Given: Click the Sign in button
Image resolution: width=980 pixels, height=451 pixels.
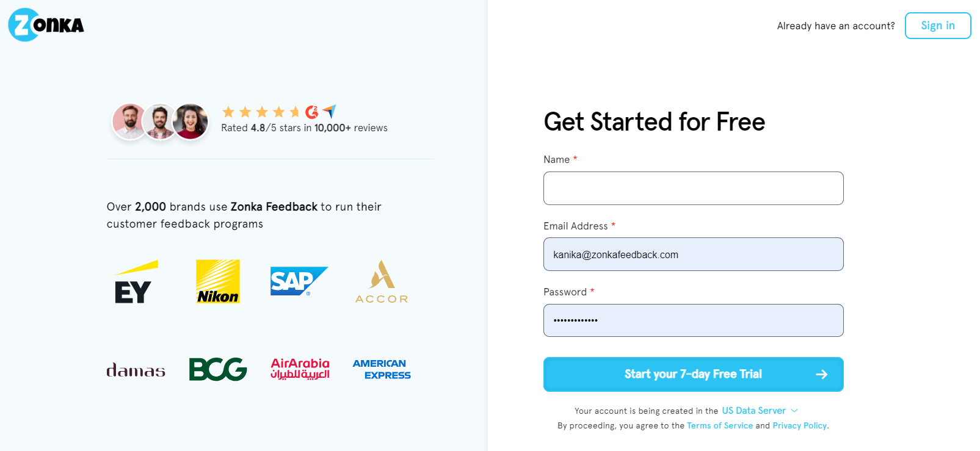Looking at the screenshot, I should click(938, 26).
